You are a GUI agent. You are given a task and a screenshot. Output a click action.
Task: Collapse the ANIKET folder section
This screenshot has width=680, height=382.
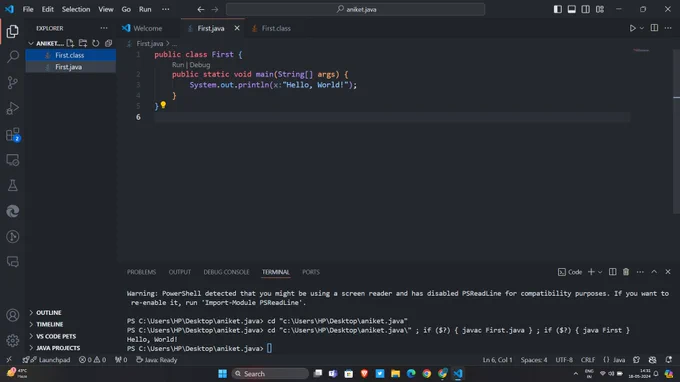[x=46, y=43]
